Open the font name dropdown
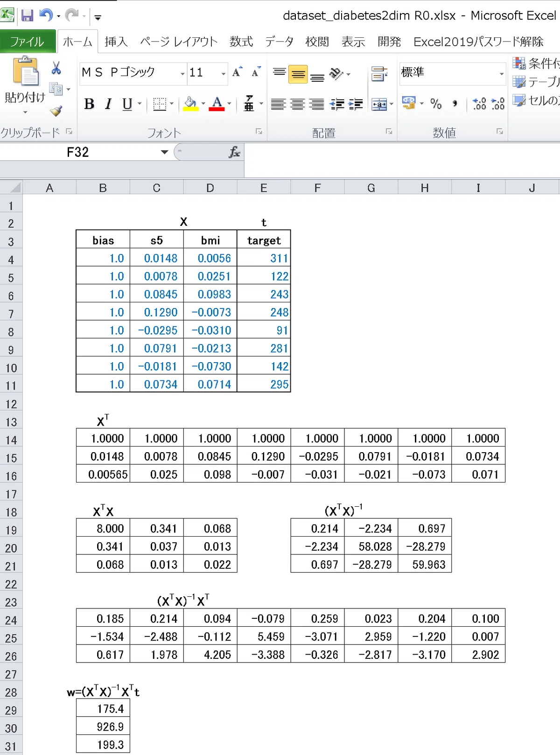 click(x=182, y=74)
